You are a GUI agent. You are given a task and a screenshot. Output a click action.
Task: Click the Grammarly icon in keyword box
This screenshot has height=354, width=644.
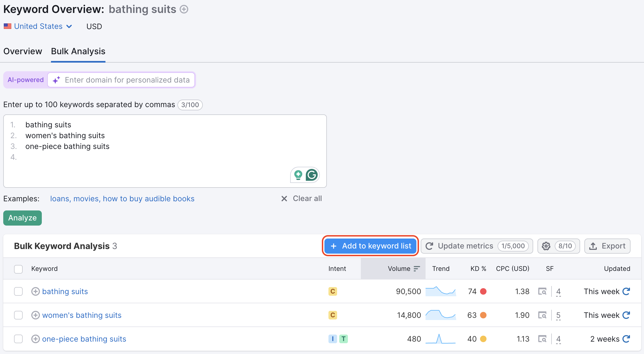(x=312, y=175)
